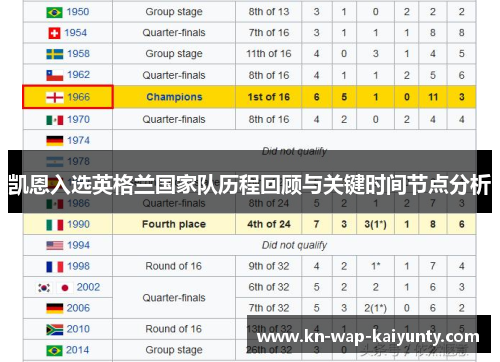This screenshot has height=362, width=500.
Task: Click the Switzerland flag beside 1954
Action: [x=54, y=33]
